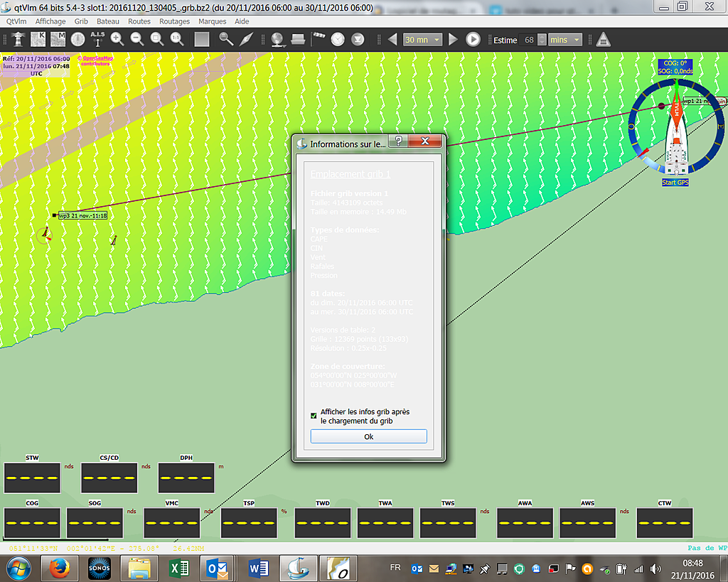Click the help question mark in the dialog title bar
Viewport: 728px width, 582px height.
pyautogui.click(x=398, y=141)
